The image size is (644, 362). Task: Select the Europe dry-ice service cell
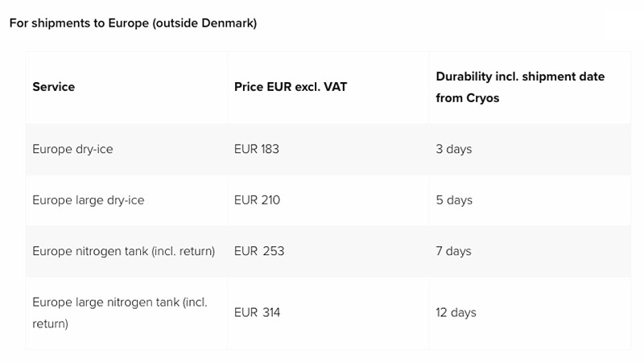pos(72,149)
